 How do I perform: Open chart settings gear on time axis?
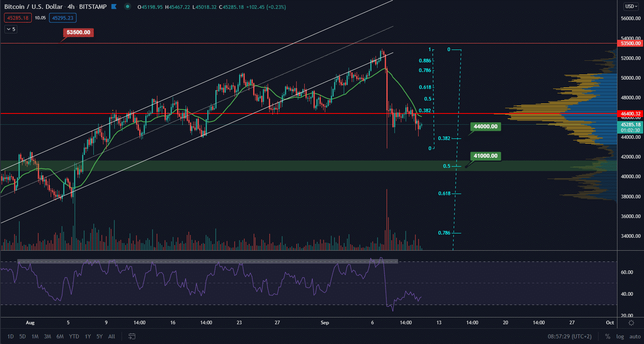[631, 323]
